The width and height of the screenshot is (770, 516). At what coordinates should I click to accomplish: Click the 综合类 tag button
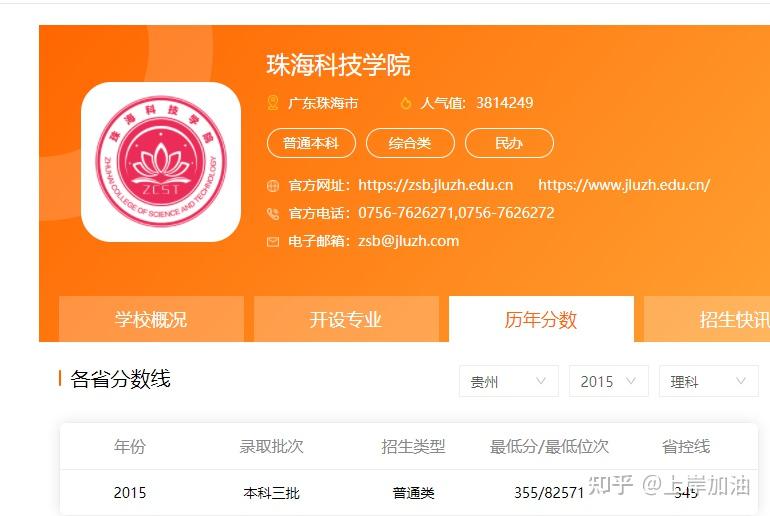click(x=410, y=143)
